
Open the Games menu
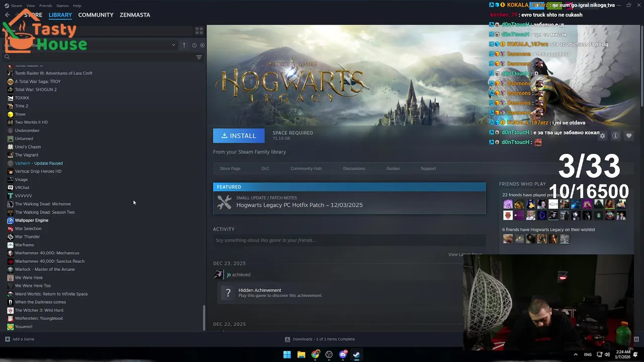62,6
